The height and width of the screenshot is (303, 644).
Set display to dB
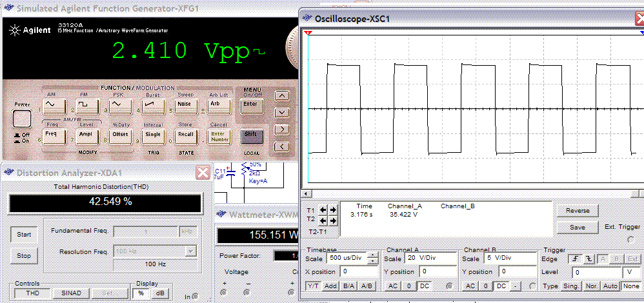(x=159, y=293)
